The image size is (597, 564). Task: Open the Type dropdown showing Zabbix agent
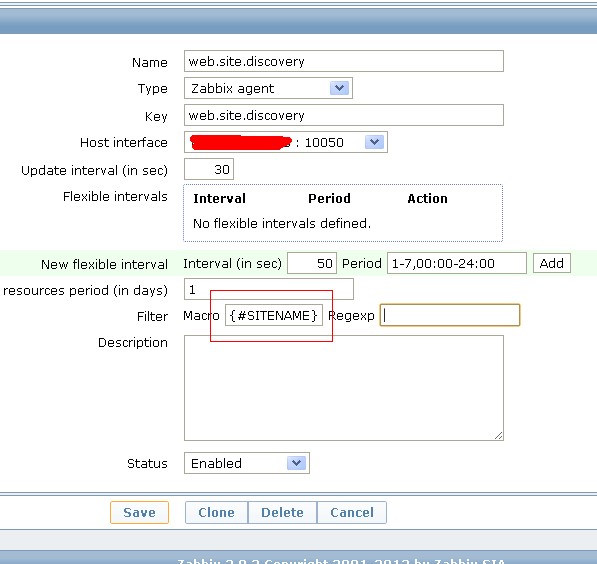(x=268, y=88)
